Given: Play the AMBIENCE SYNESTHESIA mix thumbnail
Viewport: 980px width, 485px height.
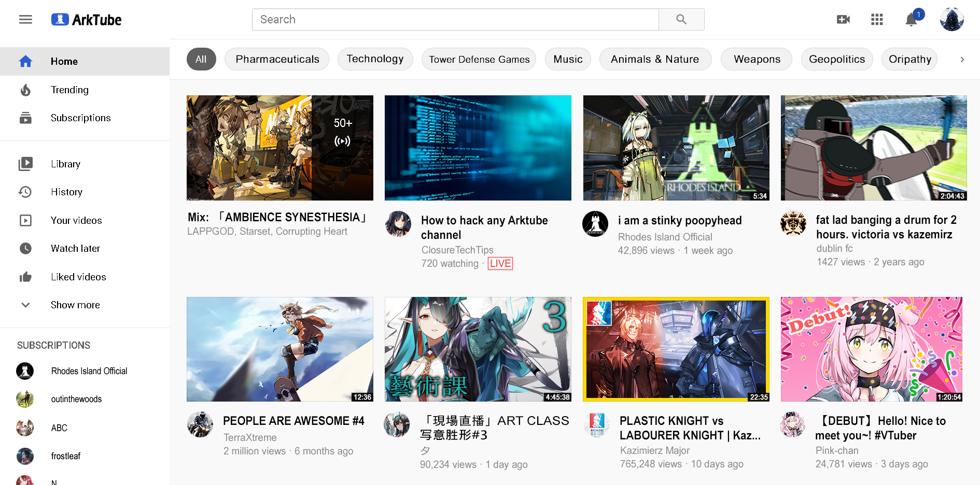Looking at the screenshot, I should [280, 148].
